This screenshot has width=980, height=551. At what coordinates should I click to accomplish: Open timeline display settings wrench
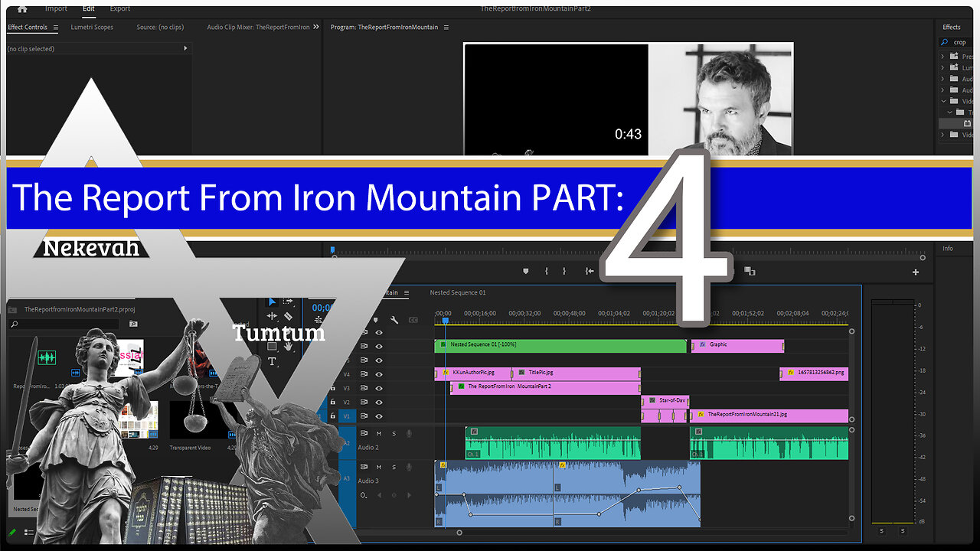pos(394,320)
